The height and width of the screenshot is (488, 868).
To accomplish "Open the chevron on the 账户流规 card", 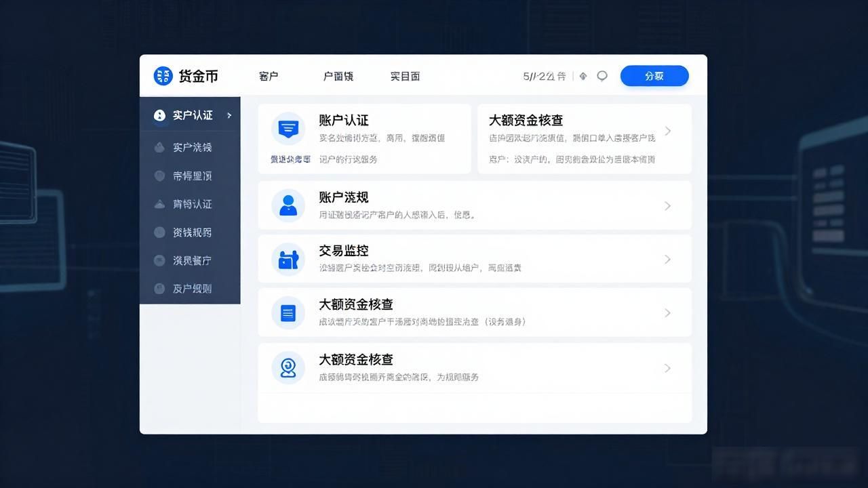I will 668,205.
